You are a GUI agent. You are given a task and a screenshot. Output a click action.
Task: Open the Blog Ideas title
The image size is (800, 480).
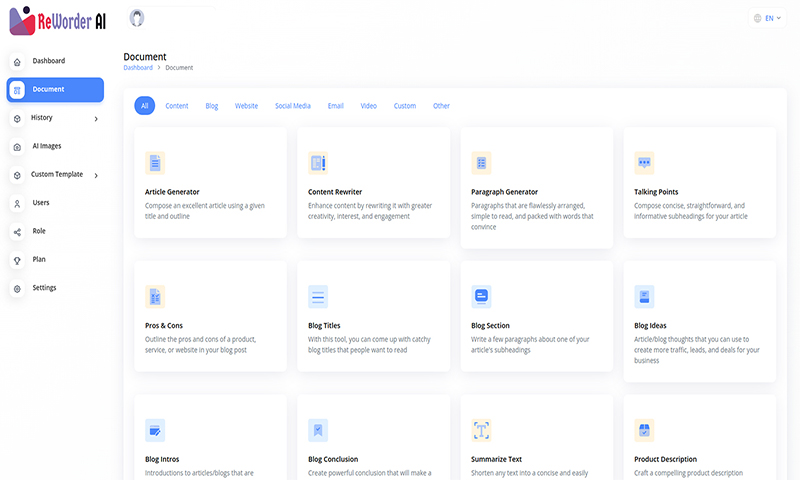(650, 325)
